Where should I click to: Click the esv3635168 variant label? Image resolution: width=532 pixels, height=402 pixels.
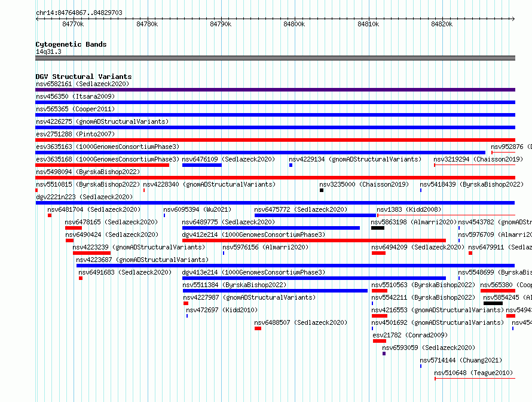108,159
